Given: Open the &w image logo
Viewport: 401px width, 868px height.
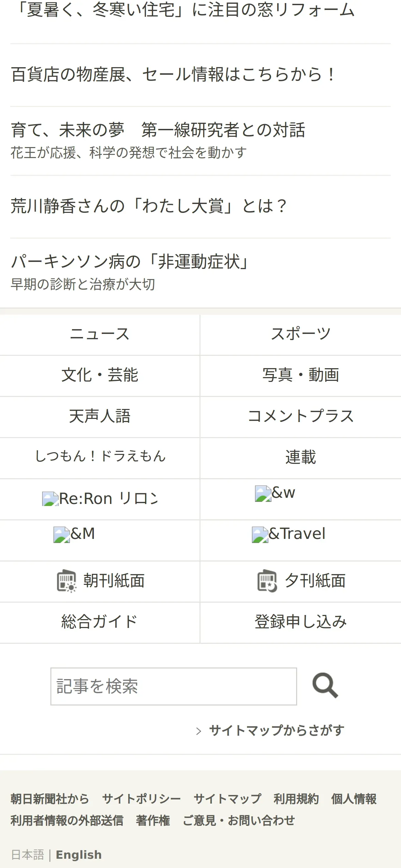Looking at the screenshot, I should click(x=263, y=493).
